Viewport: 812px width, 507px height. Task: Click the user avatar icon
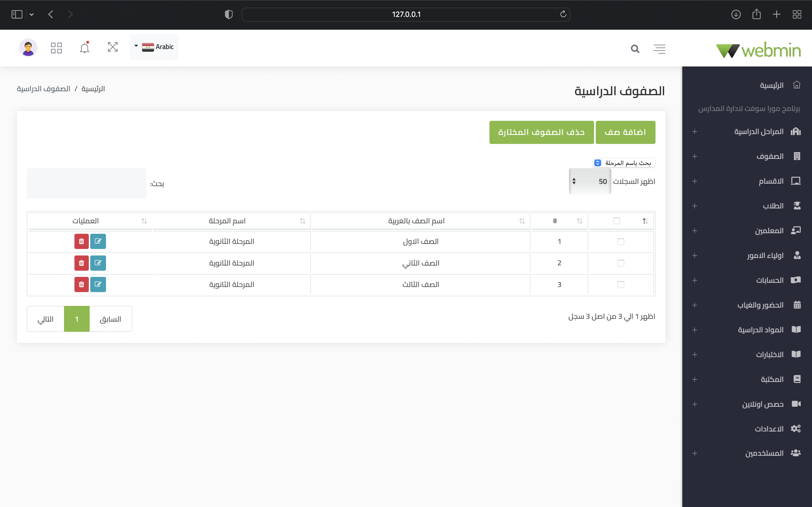click(28, 48)
